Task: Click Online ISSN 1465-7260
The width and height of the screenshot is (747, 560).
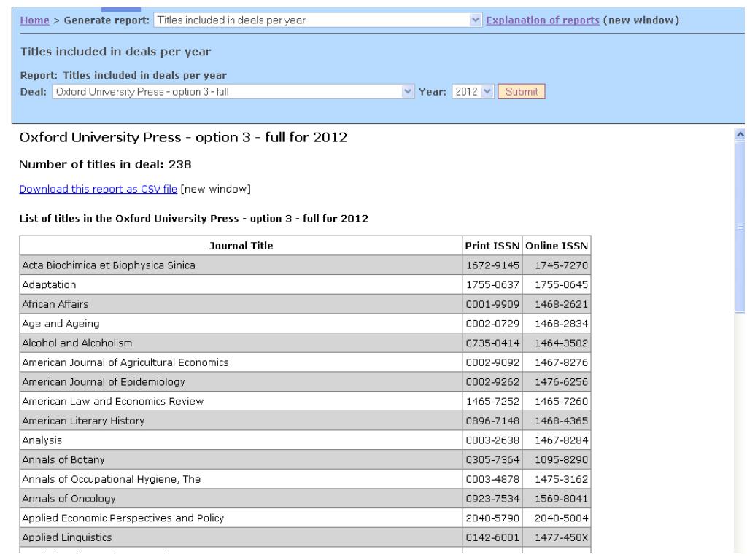Action: 561,402
